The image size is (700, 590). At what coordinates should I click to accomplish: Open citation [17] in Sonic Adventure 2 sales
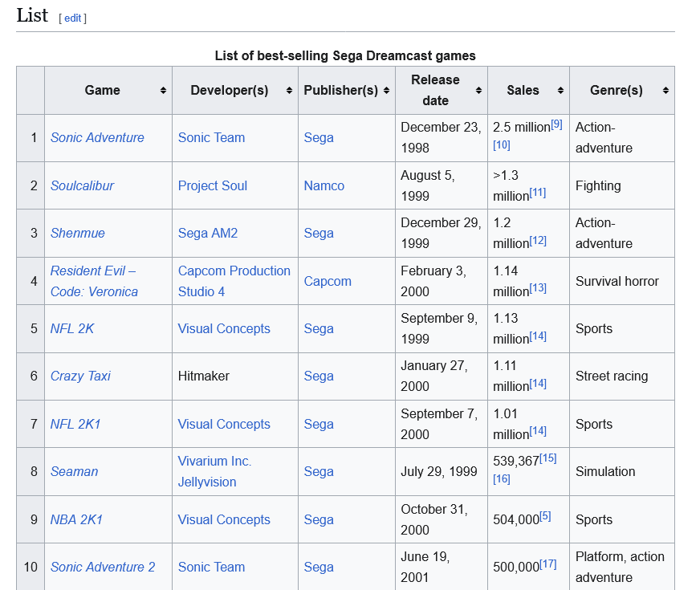(548, 564)
